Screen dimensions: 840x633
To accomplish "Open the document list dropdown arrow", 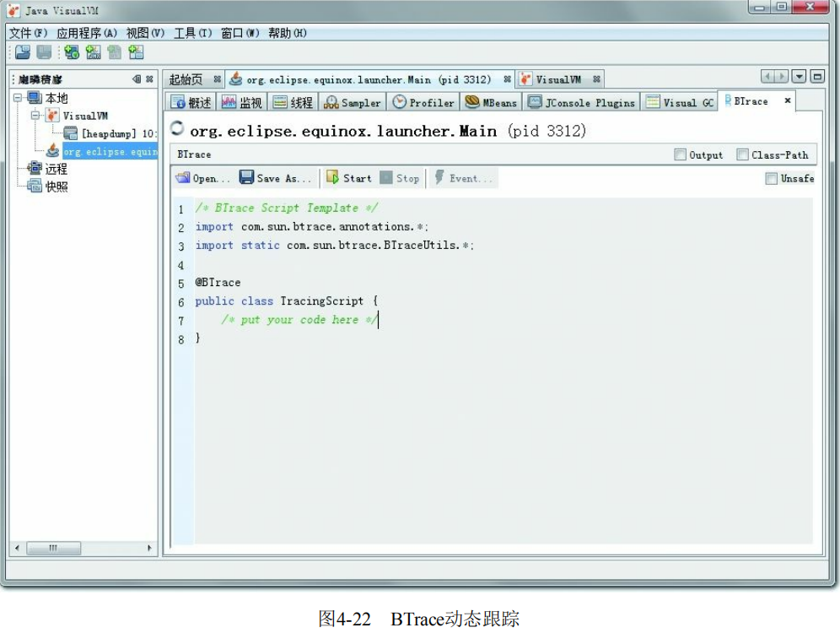I will point(799,77).
